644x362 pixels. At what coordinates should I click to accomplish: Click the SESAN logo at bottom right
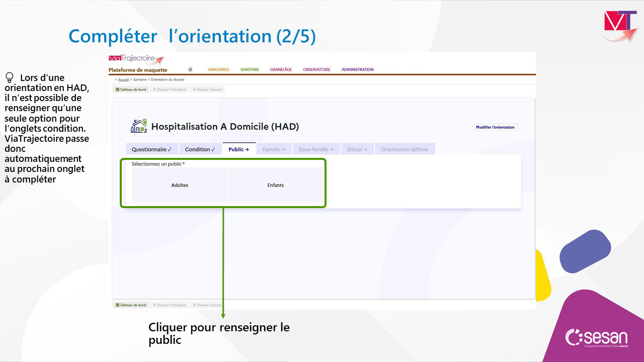[x=596, y=338]
